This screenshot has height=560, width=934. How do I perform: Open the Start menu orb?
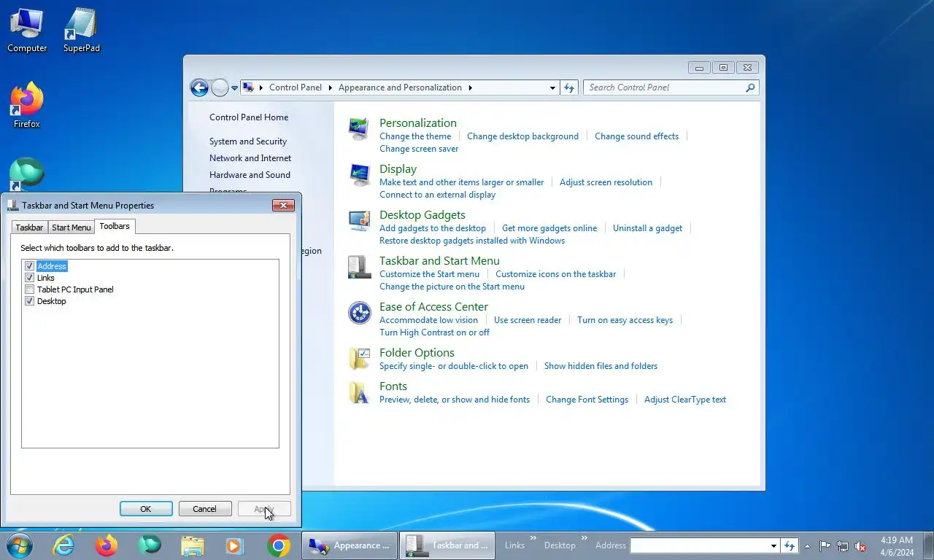pos(19,545)
